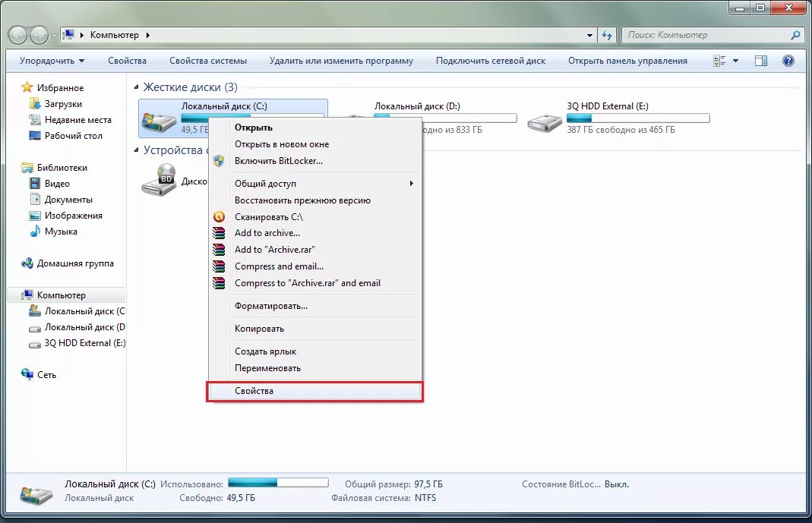
Task: Click the Изображения library icon
Action: coord(35,216)
